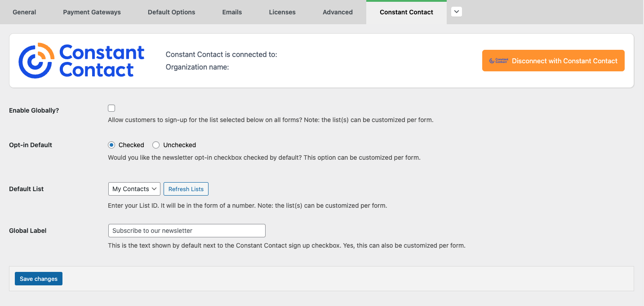Enable the Enable Globally checkbox
Image resolution: width=644 pixels, height=306 pixels.
[x=111, y=108]
